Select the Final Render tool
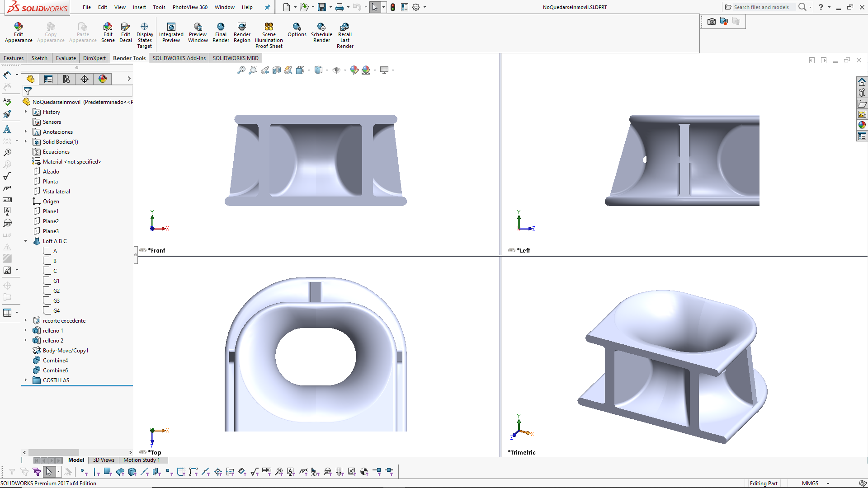Image resolution: width=868 pixels, height=488 pixels. (x=221, y=32)
